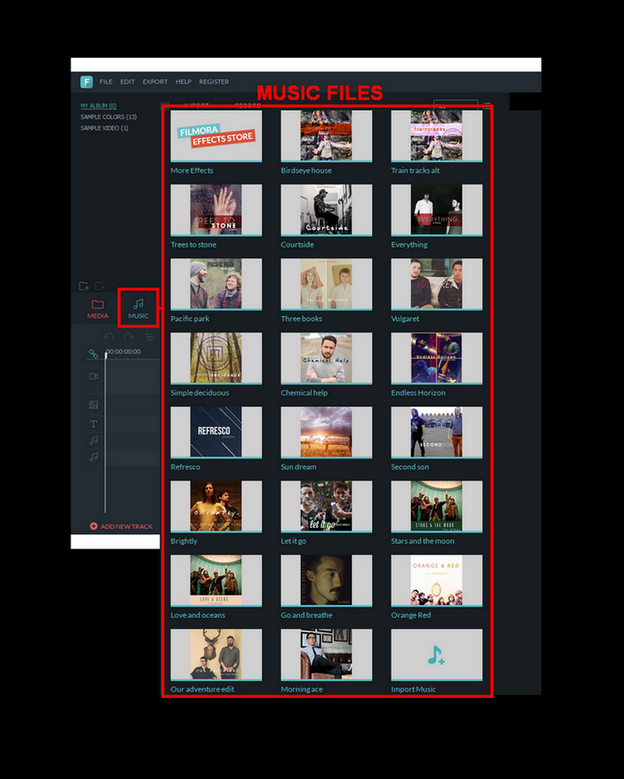The width and height of the screenshot is (624, 779).
Task: Open the REGISTER menu
Action: (x=214, y=81)
